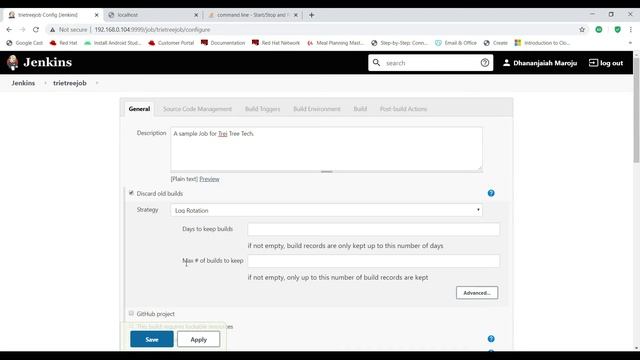Click the user profile icon beside Dhananjaiah Maroju

tap(506, 62)
